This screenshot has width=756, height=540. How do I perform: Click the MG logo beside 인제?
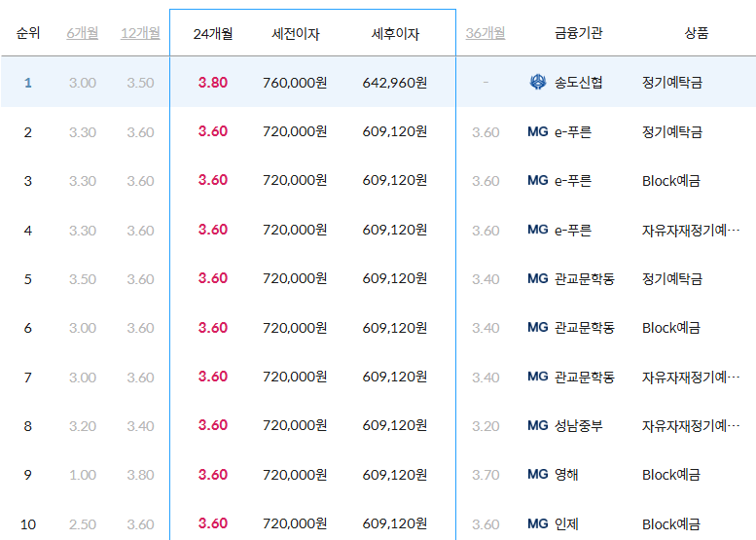(x=538, y=523)
